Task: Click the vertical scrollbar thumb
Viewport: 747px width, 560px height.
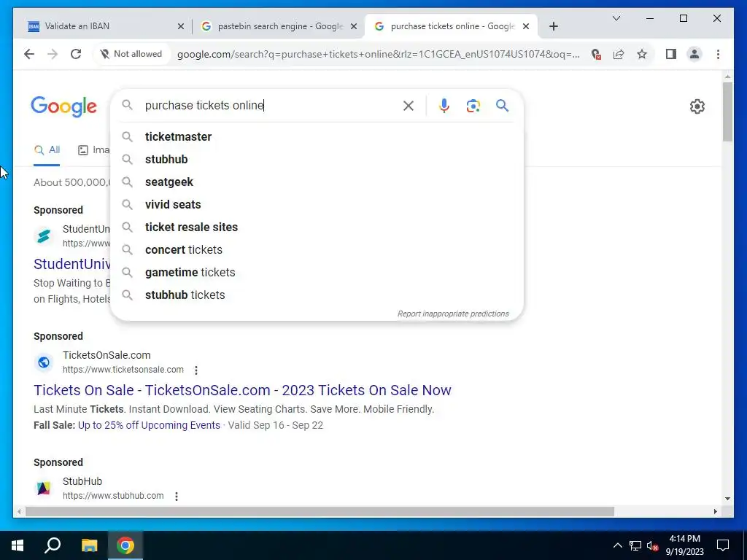Action: click(727, 112)
